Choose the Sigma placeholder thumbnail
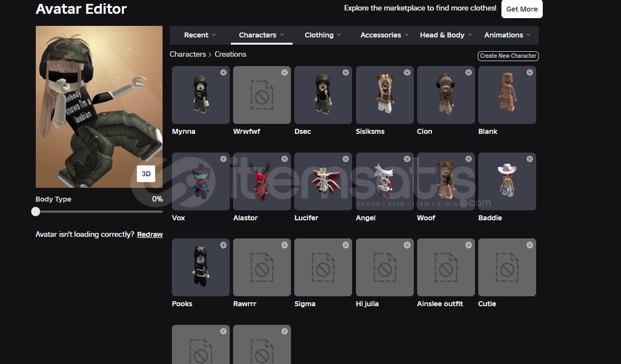The width and height of the screenshot is (621, 364). click(x=323, y=268)
